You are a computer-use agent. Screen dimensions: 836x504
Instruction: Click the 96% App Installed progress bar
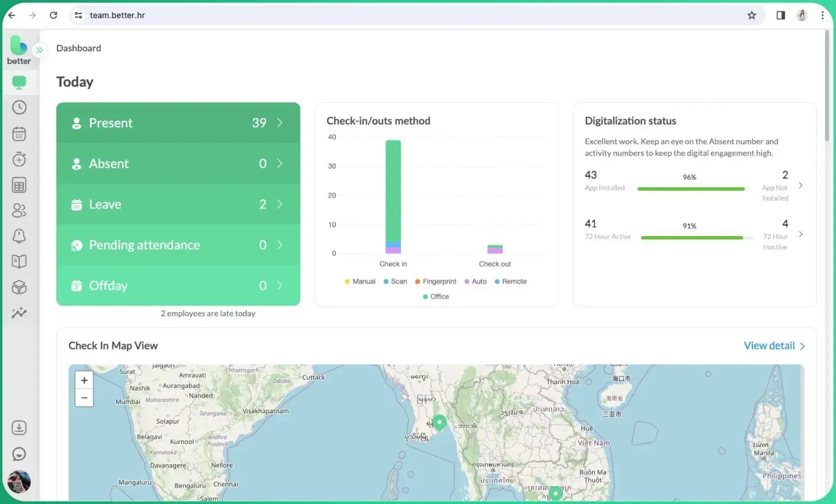point(691,189)
